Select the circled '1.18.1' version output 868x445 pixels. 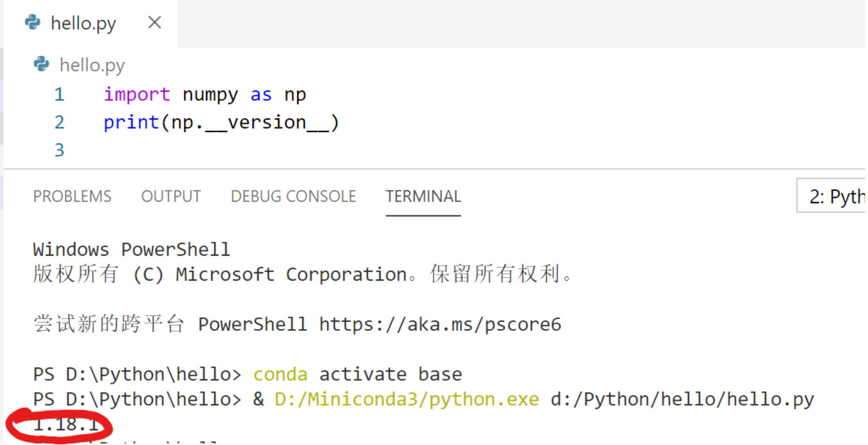(x=67, y=425)
